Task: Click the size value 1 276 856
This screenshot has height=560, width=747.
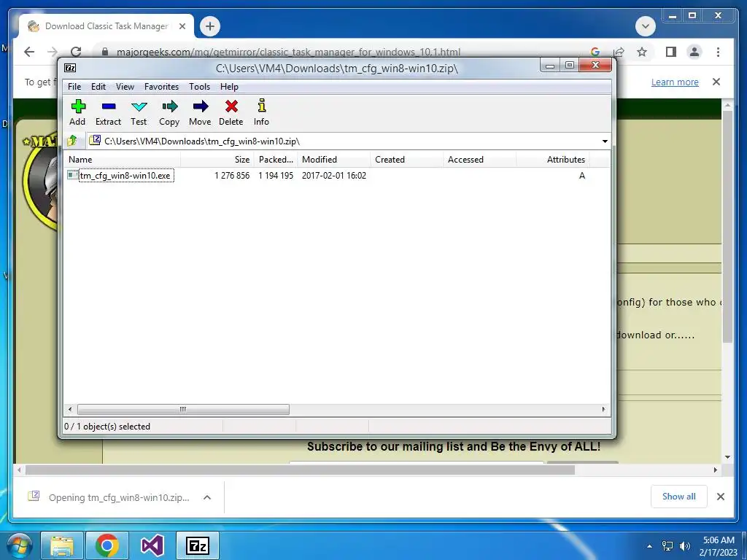Action: [232, 175]
